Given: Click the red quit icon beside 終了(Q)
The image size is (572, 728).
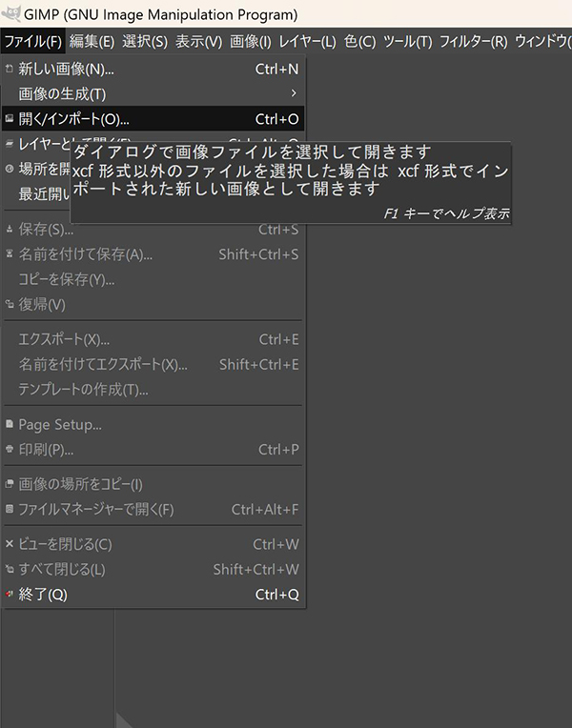Looking at the screenshot, I should point(10,594).
